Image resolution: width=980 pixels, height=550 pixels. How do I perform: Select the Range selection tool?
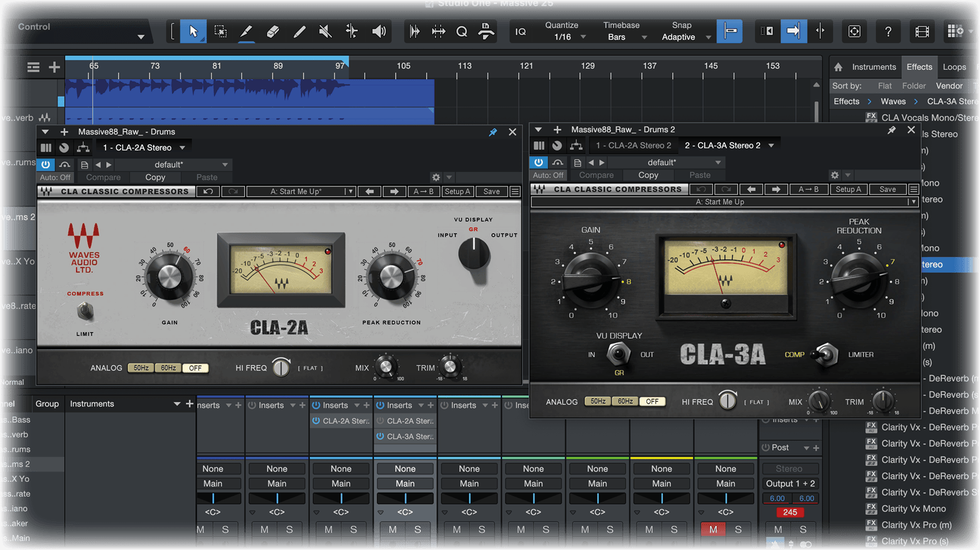click(x=220, y=31)
